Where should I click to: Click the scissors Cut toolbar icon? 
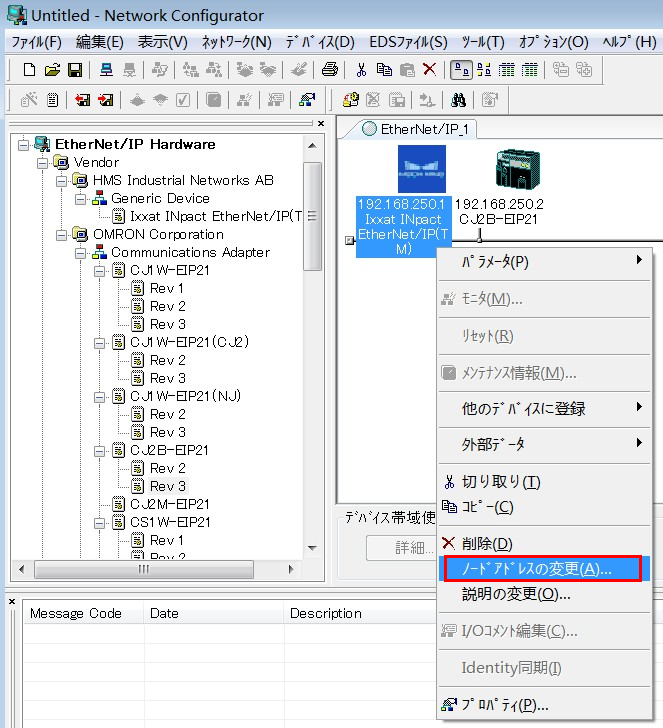pos(361,69)
